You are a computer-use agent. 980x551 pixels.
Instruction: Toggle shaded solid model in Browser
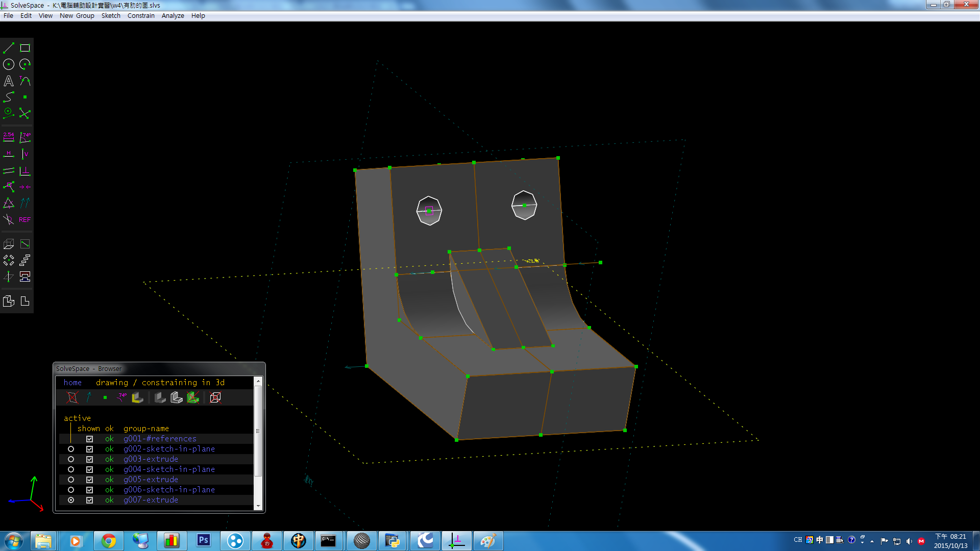(x=160, y=397)
